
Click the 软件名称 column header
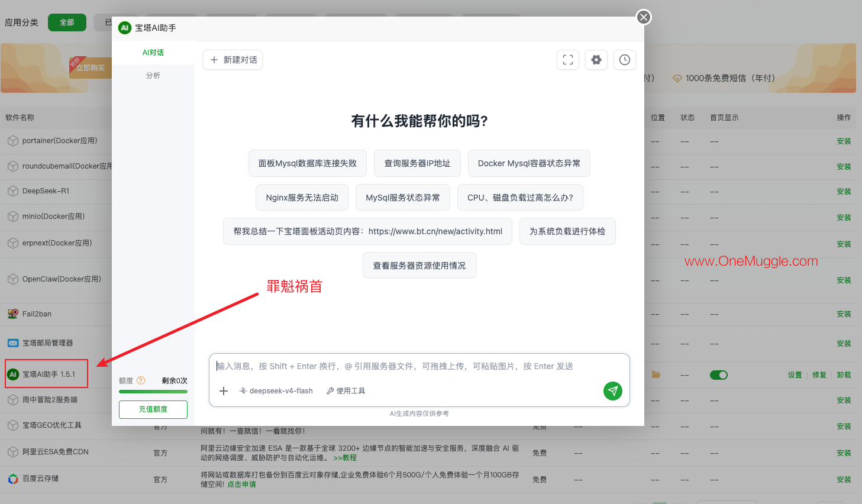pos(20,118)
